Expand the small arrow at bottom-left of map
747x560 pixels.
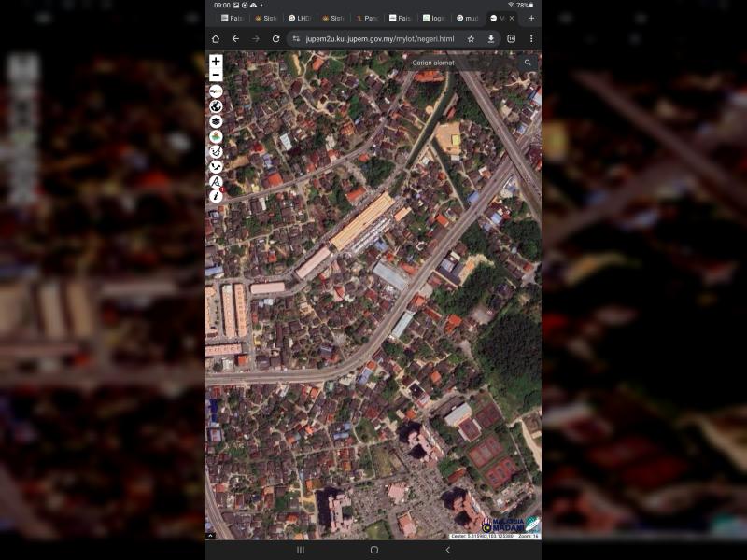210,536
